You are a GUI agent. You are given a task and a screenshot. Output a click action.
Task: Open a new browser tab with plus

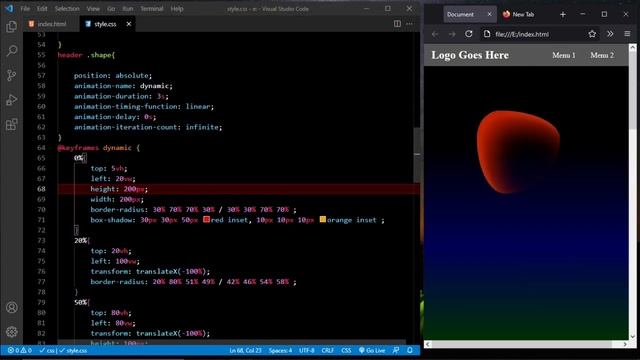coord(563,14)
